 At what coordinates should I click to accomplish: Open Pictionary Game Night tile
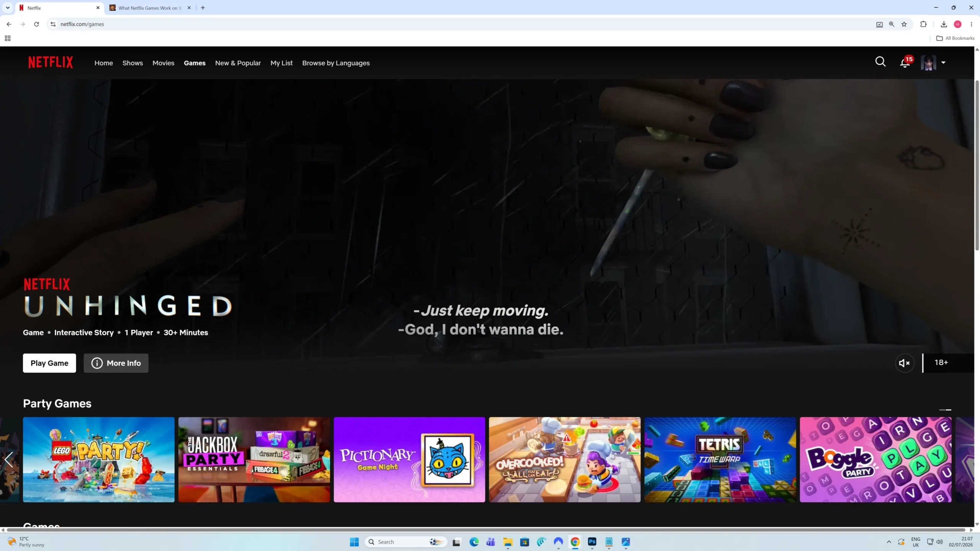pyautogui.click(x=409, y=459)
